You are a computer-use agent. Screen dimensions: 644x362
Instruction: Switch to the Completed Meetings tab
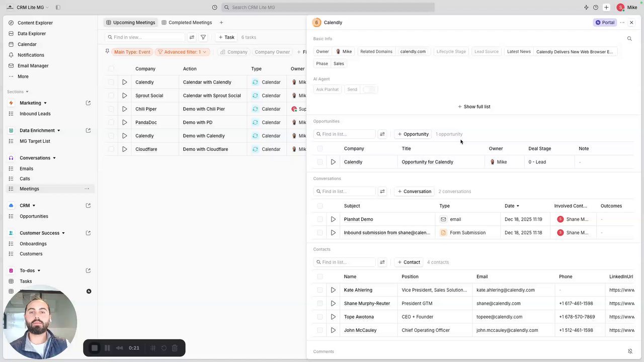[x=187, y=23]
